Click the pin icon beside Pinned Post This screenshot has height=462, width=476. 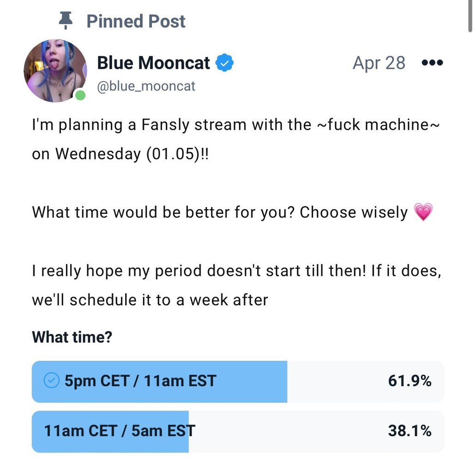66,21
